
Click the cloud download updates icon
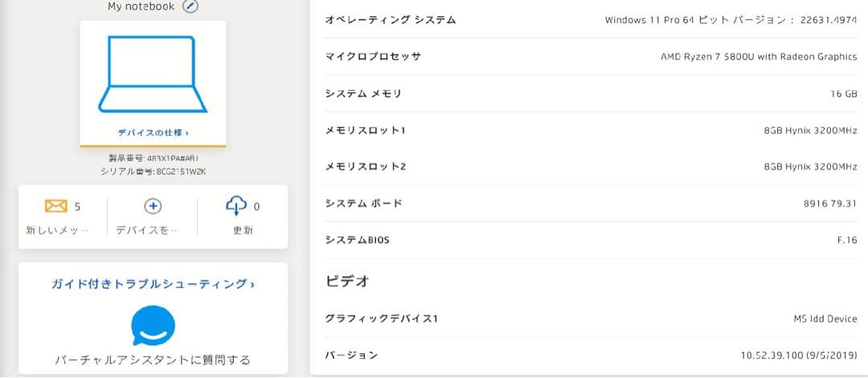pyautogui.click(x=237, y=207)
